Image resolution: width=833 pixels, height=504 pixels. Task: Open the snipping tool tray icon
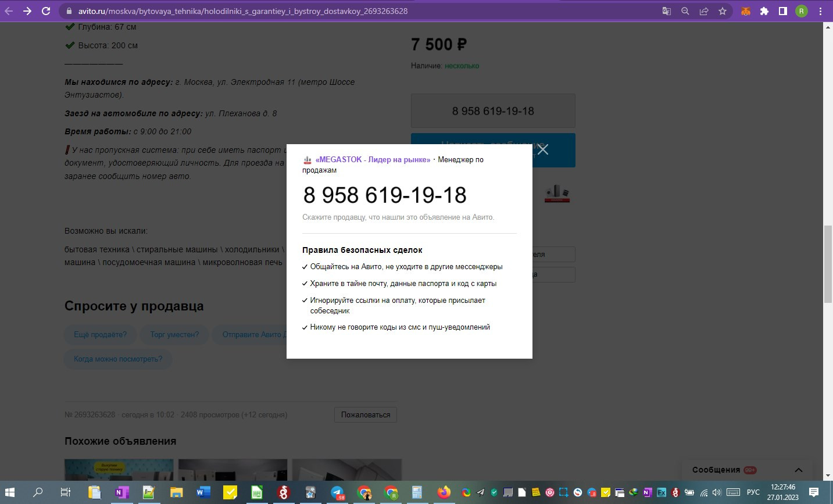(563, 492)
